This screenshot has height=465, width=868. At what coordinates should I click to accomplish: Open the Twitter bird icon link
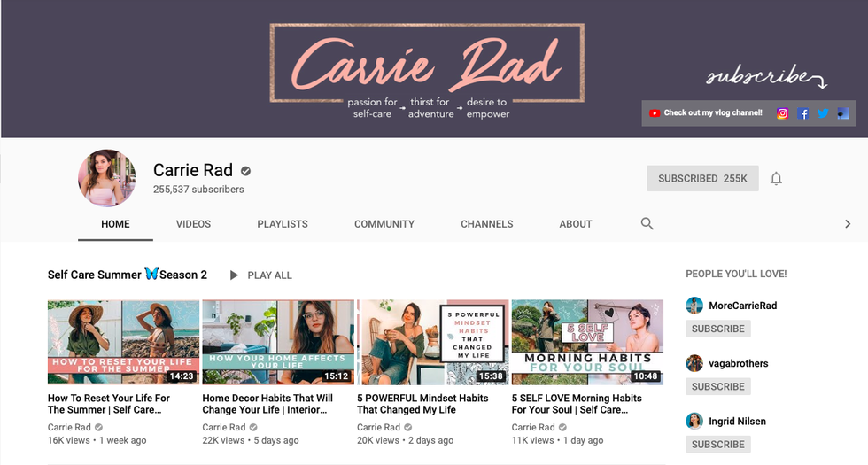pos(823,113)
